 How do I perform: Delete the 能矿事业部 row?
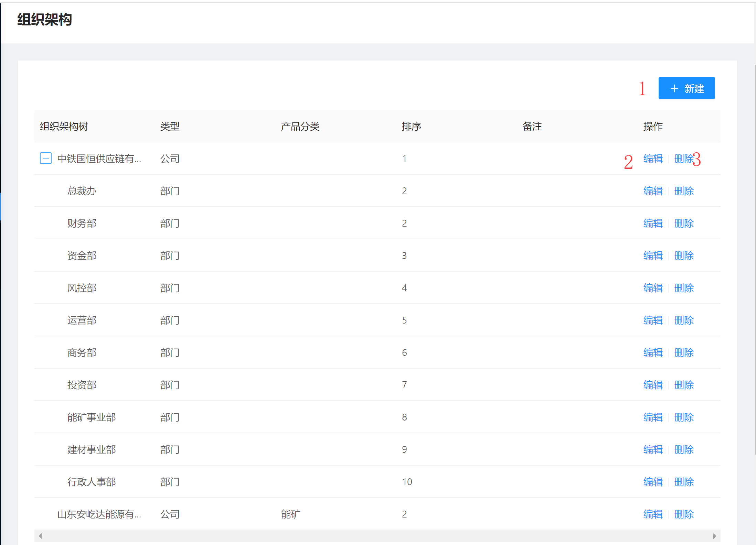pyautogui.click(x=683, y=417)
